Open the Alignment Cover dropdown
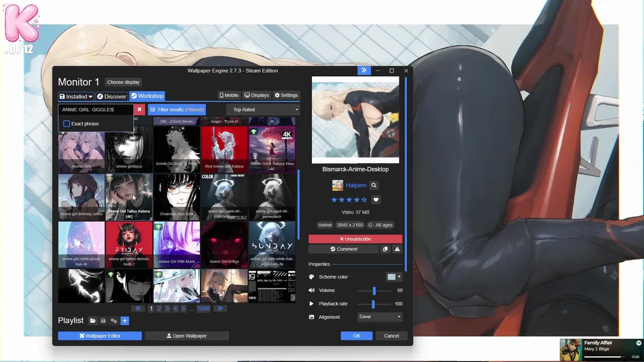This screenshot has width=644, height=362. pyautogui.click(x=380, y=317)
